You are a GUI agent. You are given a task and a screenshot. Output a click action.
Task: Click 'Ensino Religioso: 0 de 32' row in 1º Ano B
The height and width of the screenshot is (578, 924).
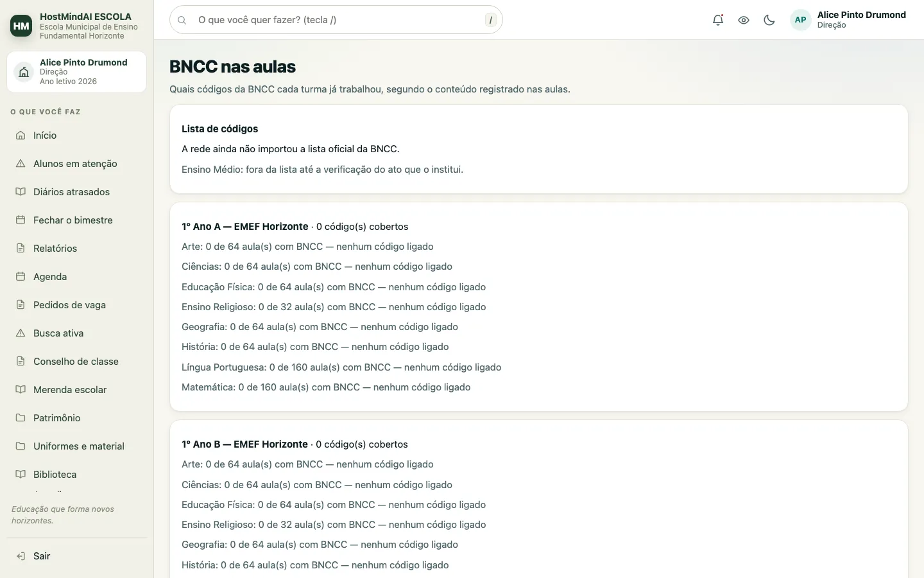[x=334, y=525]
